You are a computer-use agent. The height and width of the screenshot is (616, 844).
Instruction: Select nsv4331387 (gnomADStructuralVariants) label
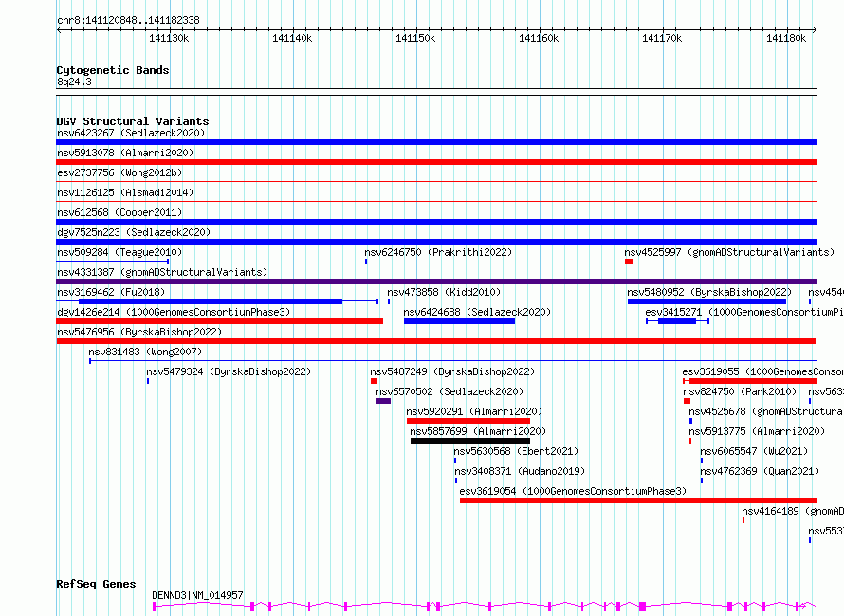pyautogui.click(x=162, y=272)
